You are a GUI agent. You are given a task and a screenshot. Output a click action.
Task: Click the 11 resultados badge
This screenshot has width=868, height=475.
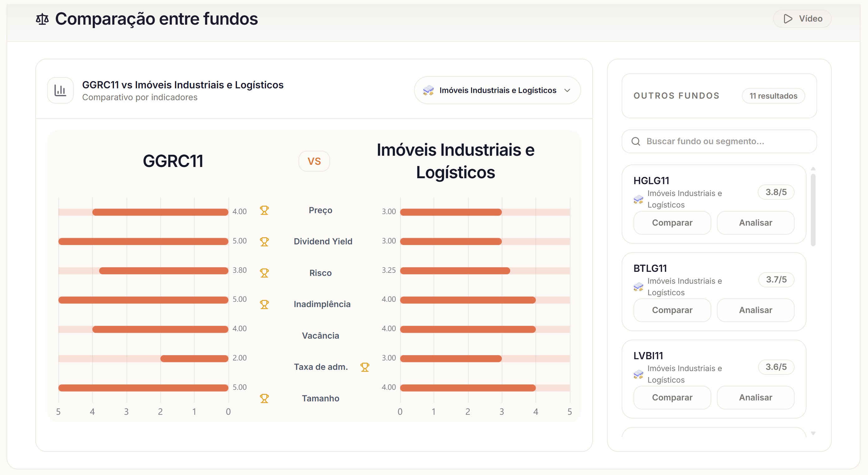point(773,96)
